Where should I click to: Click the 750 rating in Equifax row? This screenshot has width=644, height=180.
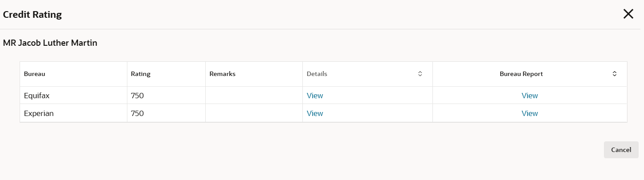pos(137,96)
